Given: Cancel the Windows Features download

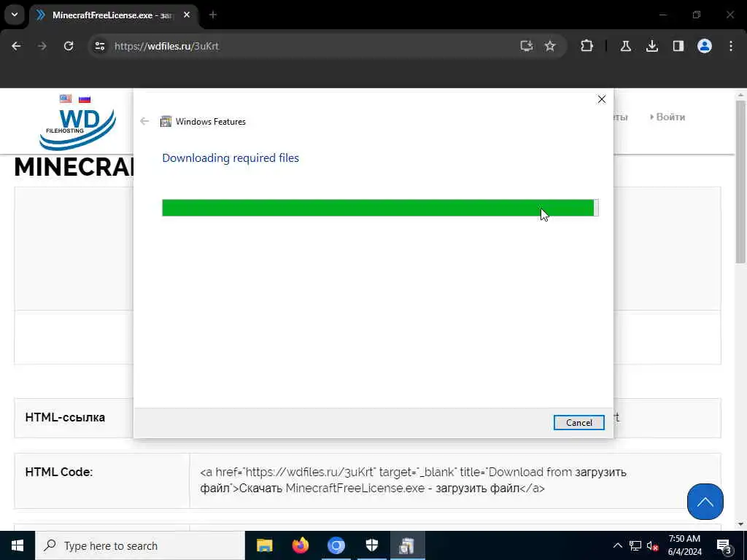Looking at the screenshot, I should point(578,422).
